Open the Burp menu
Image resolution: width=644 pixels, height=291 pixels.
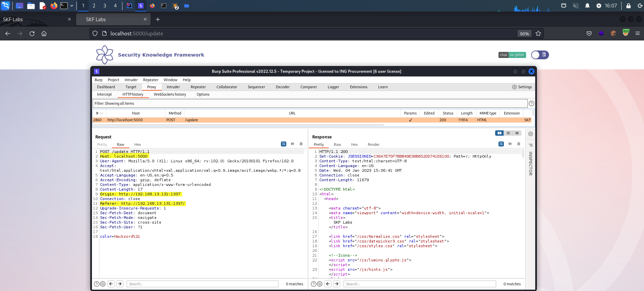(x=98, y=80)
